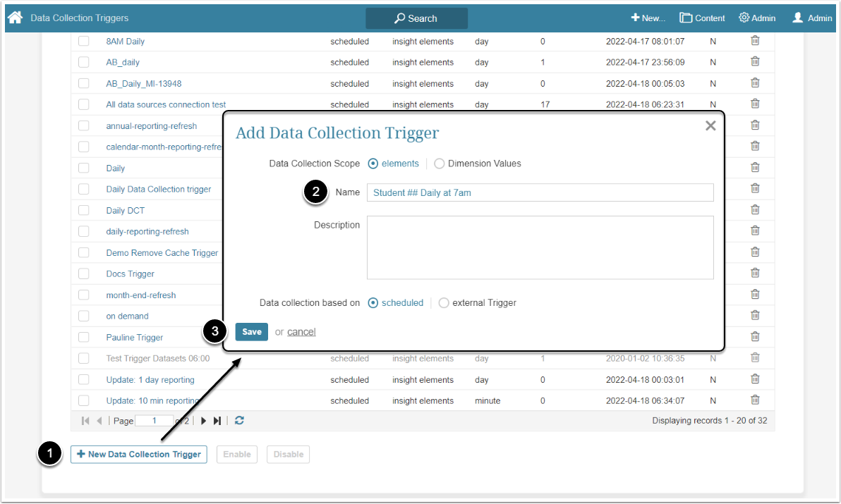Screen dimensions: 841x504
Task: Go to first page of grid
Action: [x=85, y=421]
